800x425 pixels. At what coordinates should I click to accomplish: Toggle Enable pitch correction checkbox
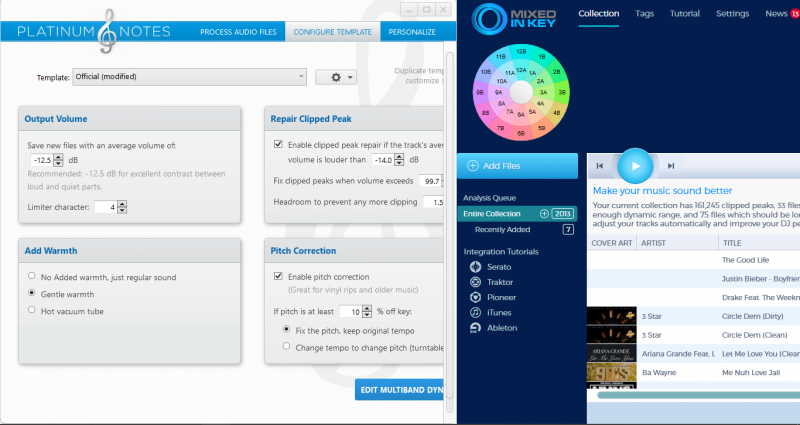[278, 276]
